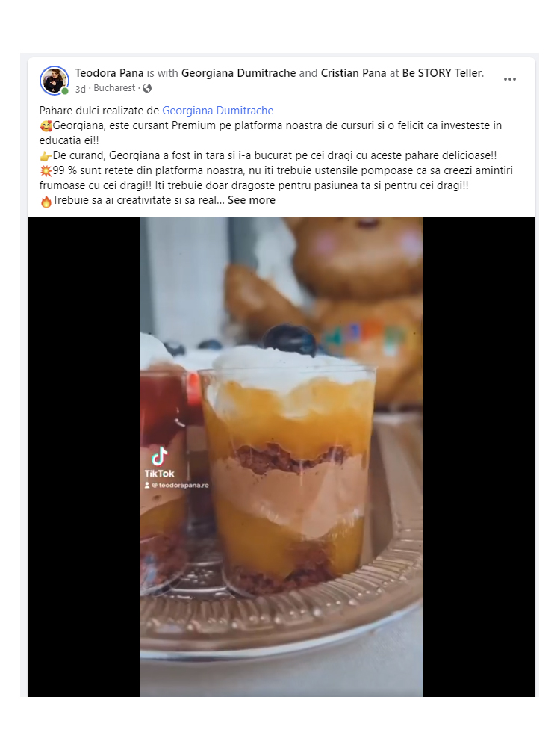Image resolution: width=560 pixels, height=750 pixels.
Task: Open the Cristian Pana tagged profile
Action: 353,73
